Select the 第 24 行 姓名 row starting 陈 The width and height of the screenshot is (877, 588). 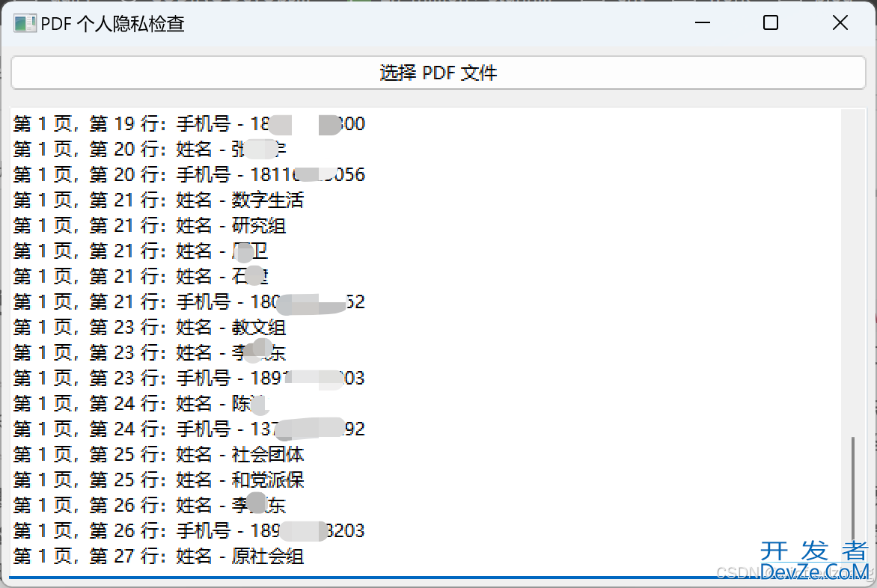141,403
